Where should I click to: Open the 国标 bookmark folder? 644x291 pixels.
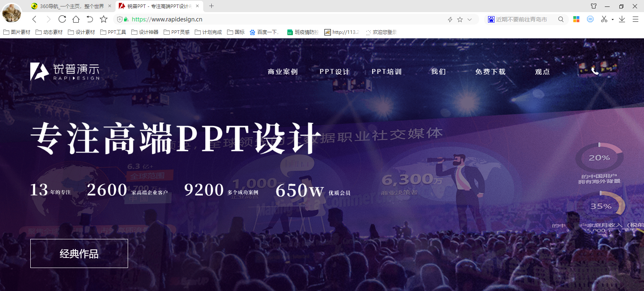coord(236,32)
